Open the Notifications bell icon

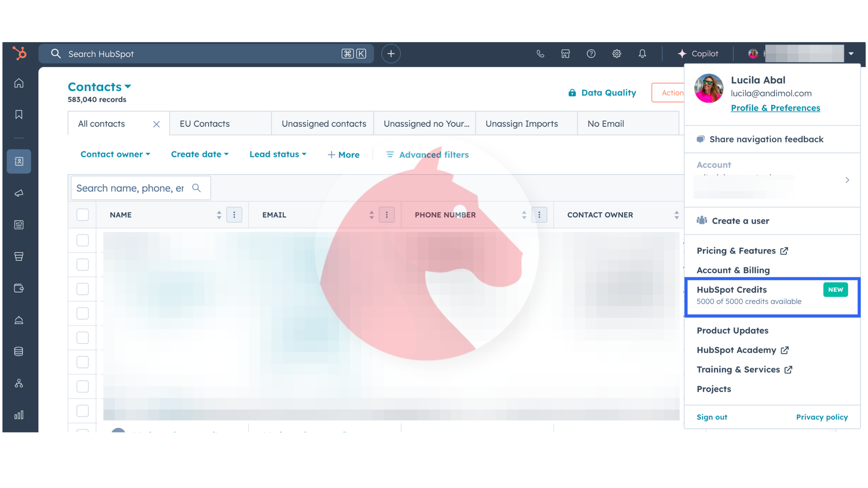[642, 53]
